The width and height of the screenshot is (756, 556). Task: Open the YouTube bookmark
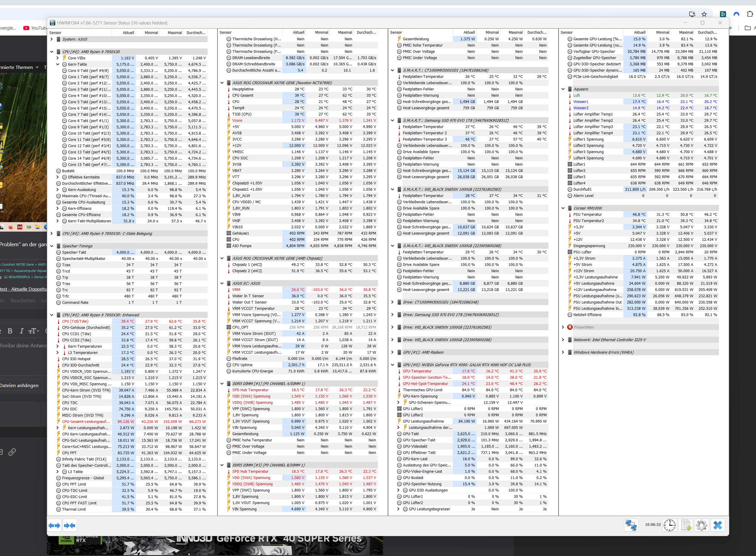35,28
